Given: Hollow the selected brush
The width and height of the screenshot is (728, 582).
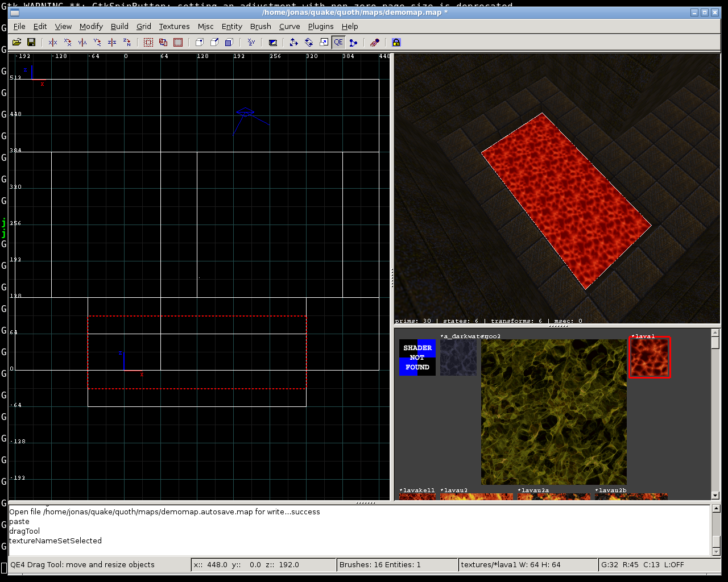Looking at the screenshot, I should click(229, 42).
